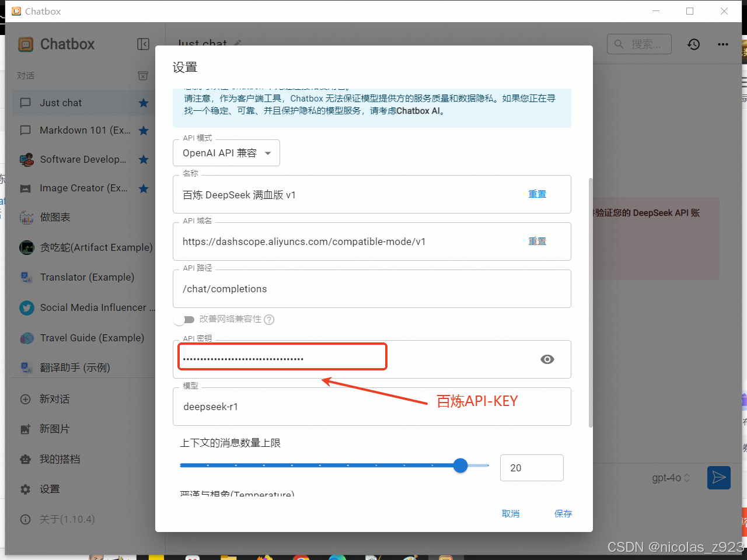Viewport: 747px width, 560px height.
Task: Toggle the 改善网络兼容性 switch
Action: coord(184,319)
